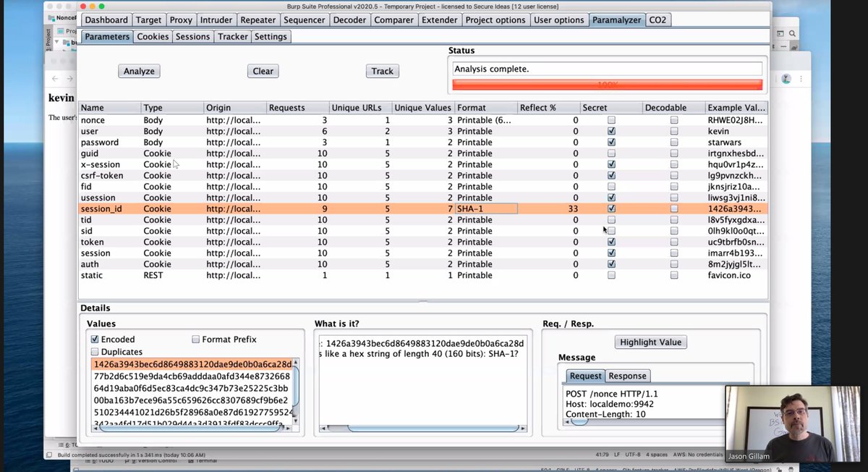The height and width of the screenshot is (472, 868).
Task: Switch to the Cookies tab in Paramalyzer
Action: point(152,35)
